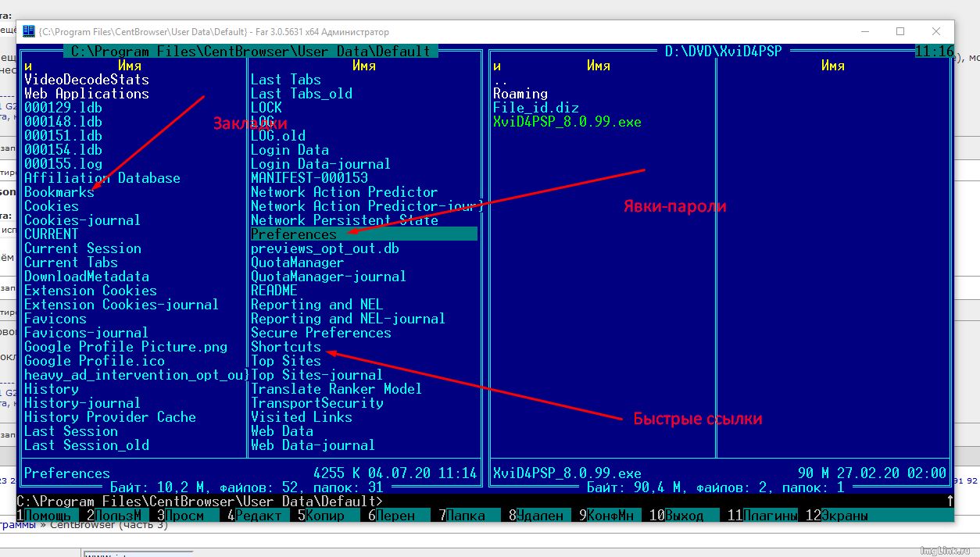Image resolution: width=980 pixels, height=557 pixels.
Task: Select the Google Profile.ico file
Action: [x=95, y=361]
